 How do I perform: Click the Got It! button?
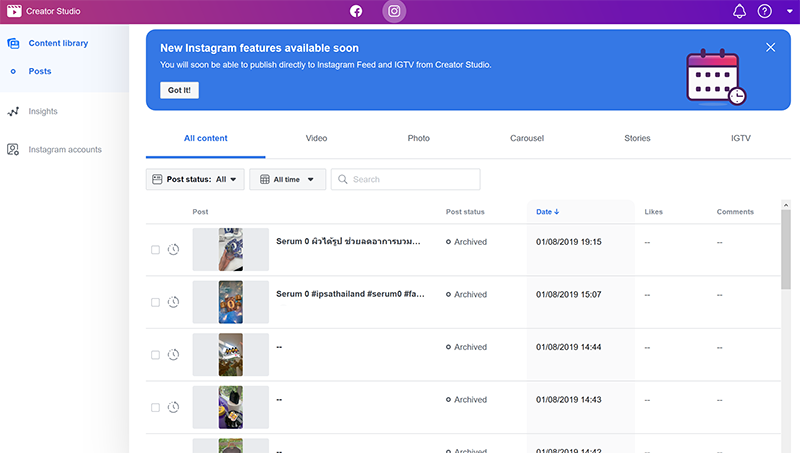179,90
